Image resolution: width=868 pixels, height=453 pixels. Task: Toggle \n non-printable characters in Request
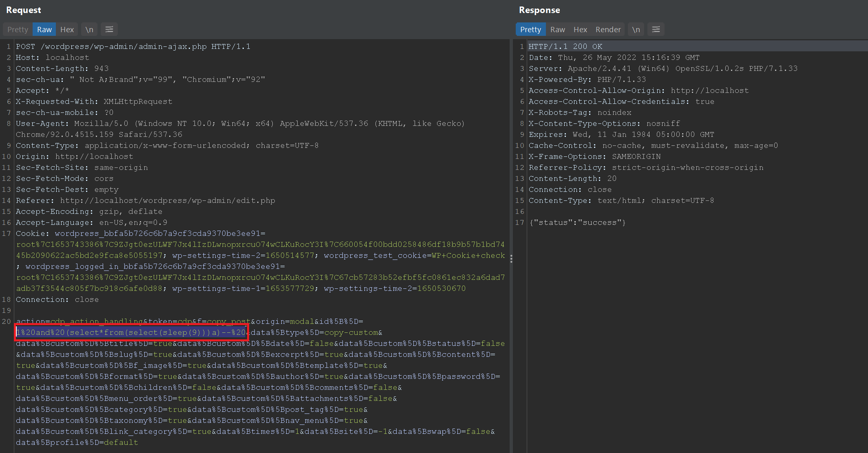tap(89, 29)
